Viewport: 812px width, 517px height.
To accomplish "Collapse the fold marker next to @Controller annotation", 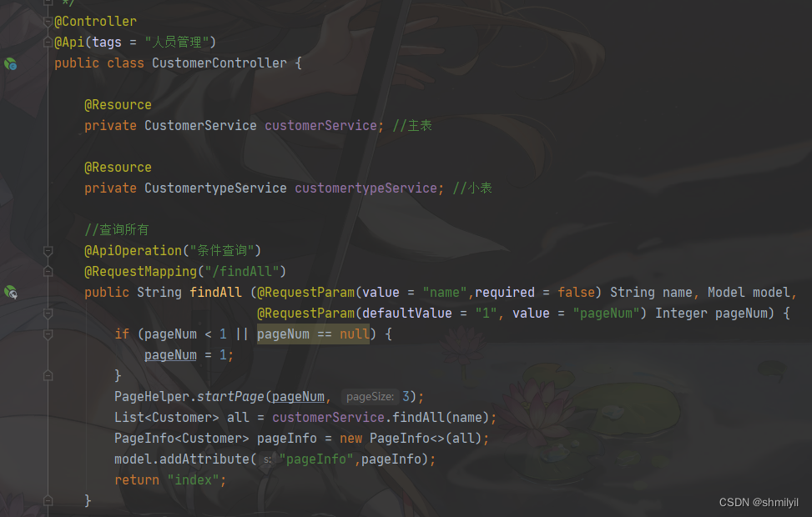I will [48, 22].
